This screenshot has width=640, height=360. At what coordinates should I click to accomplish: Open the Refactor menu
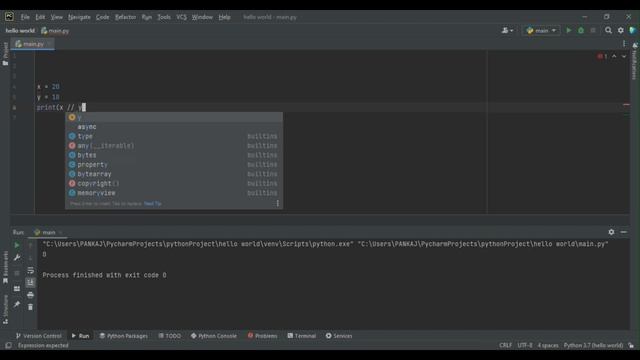125,17
